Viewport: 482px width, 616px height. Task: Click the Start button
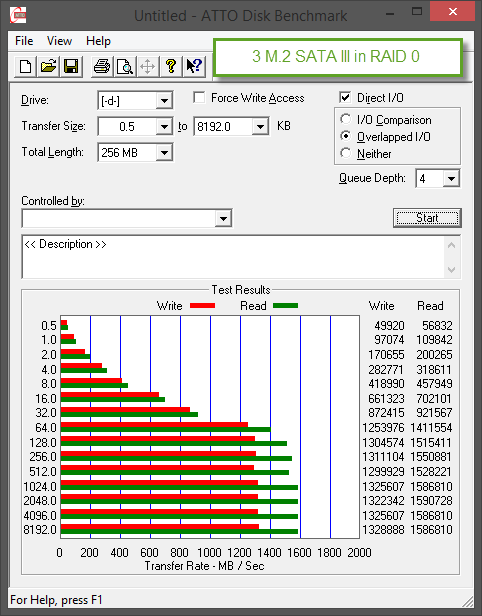click(x=427, y=218)
